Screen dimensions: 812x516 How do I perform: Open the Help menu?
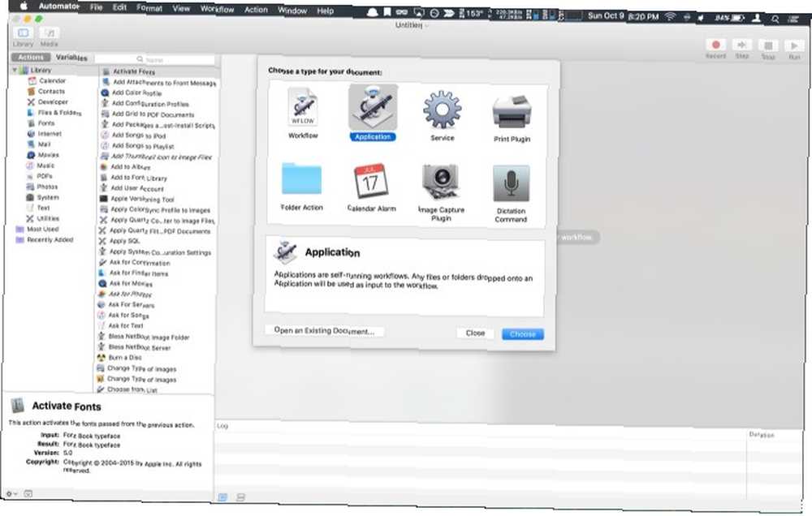pyautogui.click(x=326, y=11)
